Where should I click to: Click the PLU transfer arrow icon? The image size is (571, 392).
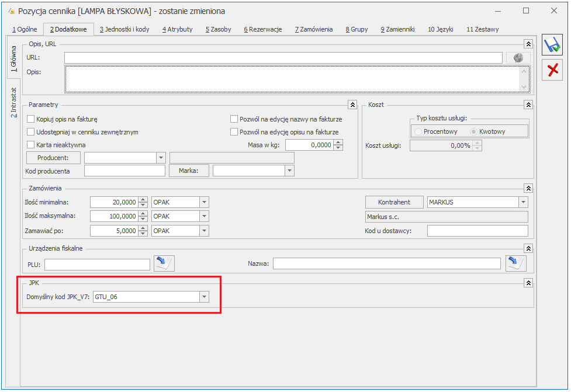tap(164, 263)
